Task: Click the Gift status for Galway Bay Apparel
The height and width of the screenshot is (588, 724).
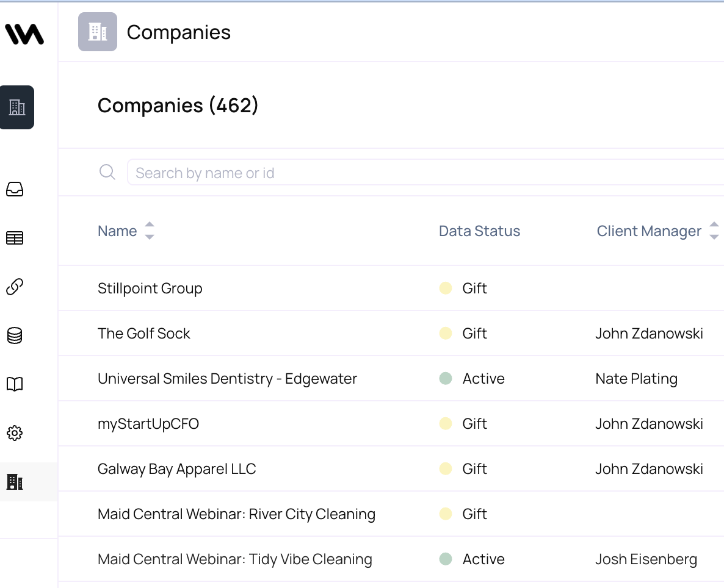Action: (x=463, y=469)
